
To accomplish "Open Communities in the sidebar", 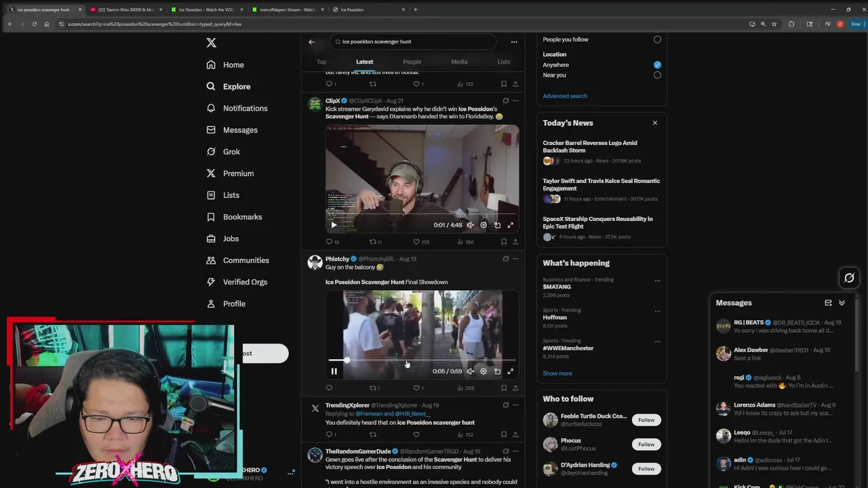I will pyautogui.click(x=238, y=260).
